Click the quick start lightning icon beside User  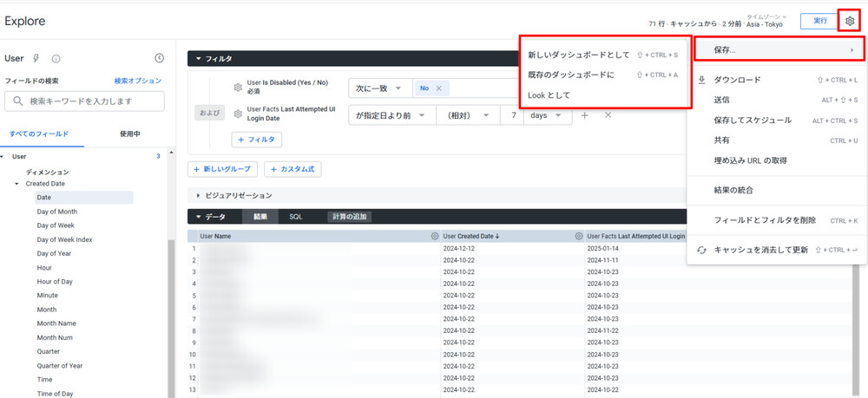(x=36, y=58)
